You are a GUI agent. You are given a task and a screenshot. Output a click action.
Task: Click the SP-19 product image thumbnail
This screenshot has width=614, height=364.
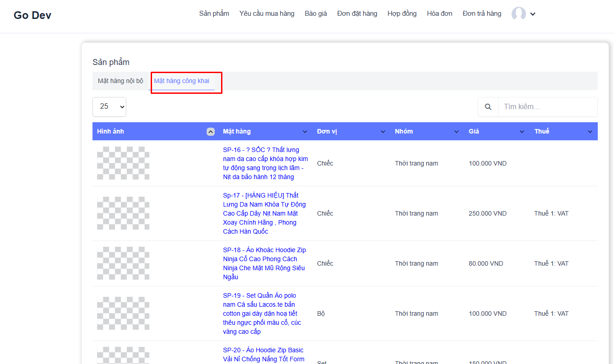click(123, 313)
